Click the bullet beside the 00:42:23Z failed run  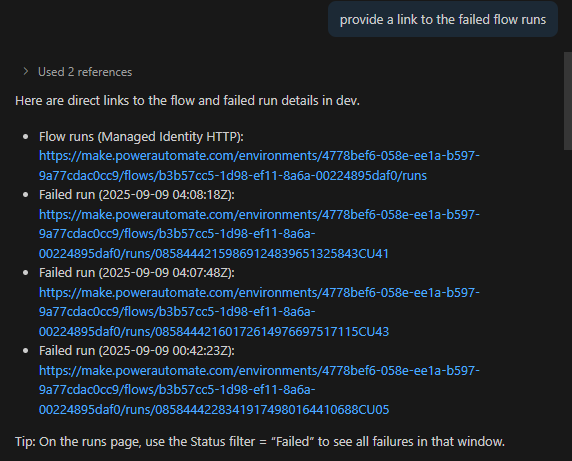[26, 351]
